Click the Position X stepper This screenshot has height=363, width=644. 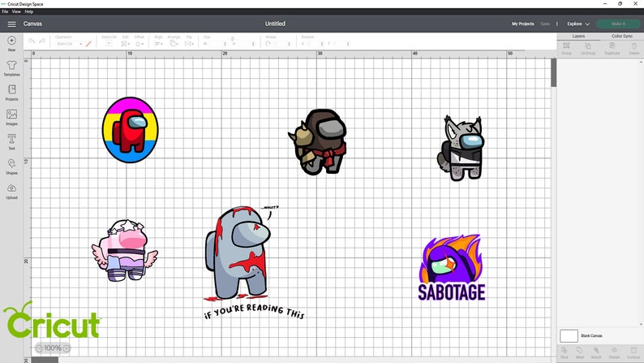click(x=321, y=44)
